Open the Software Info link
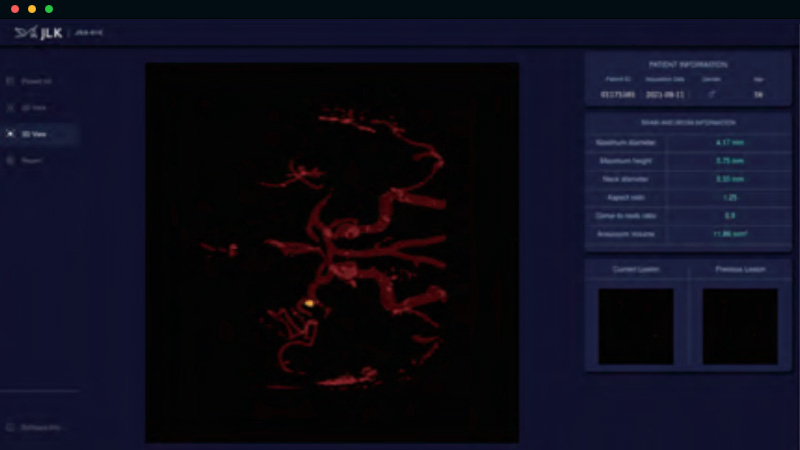This screenshot has width=800, height=450. [40, 427]
